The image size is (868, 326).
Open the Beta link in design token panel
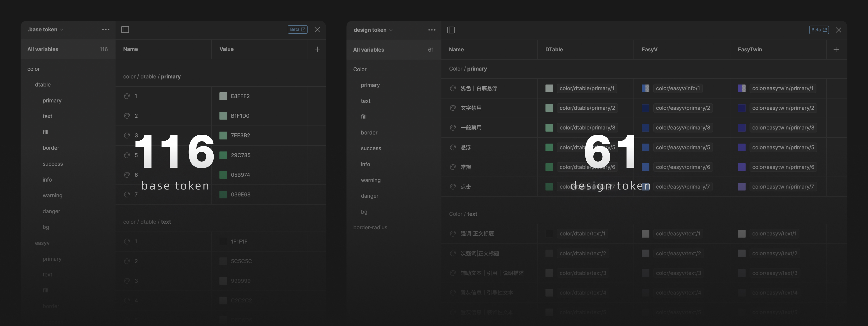pos(819,30)
